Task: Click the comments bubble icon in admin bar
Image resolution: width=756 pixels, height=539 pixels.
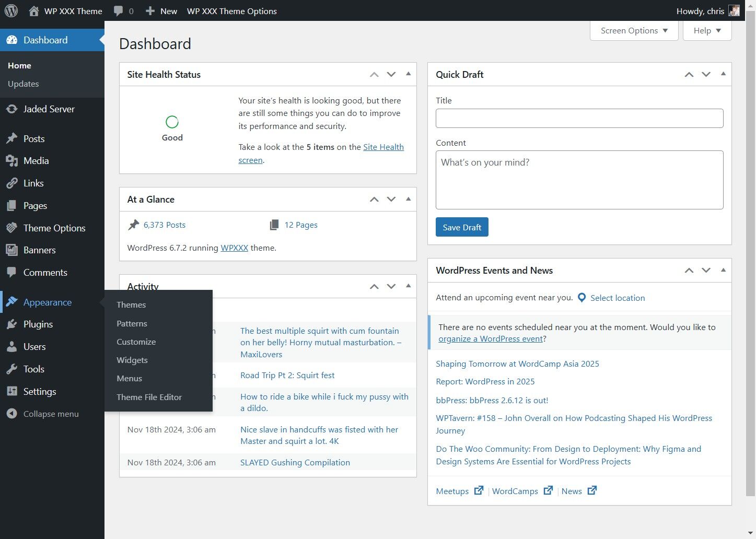Action: (x=119, y=11)
